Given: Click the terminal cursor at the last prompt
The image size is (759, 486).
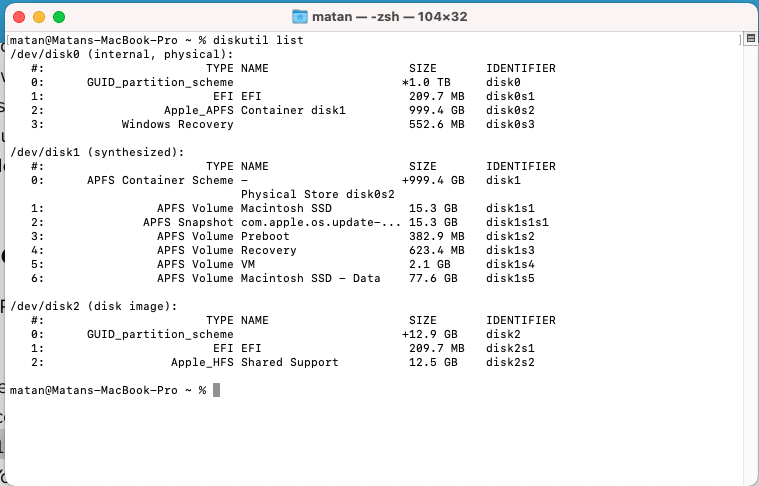Looking at the screenshot, I should tap(216, 389).
